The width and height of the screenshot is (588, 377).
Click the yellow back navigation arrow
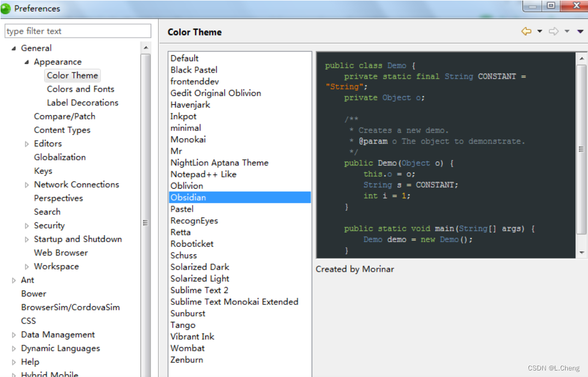point(525,32)
